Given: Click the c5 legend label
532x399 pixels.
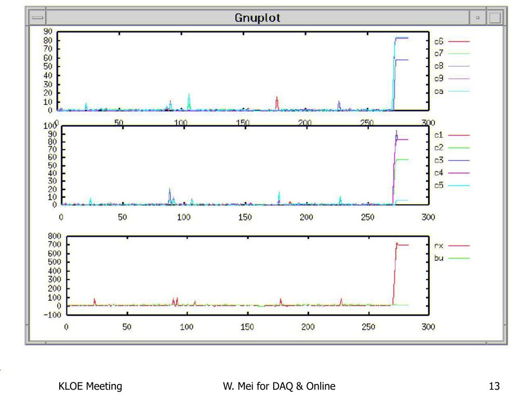Looking at the screenshot, I should 438,185.
